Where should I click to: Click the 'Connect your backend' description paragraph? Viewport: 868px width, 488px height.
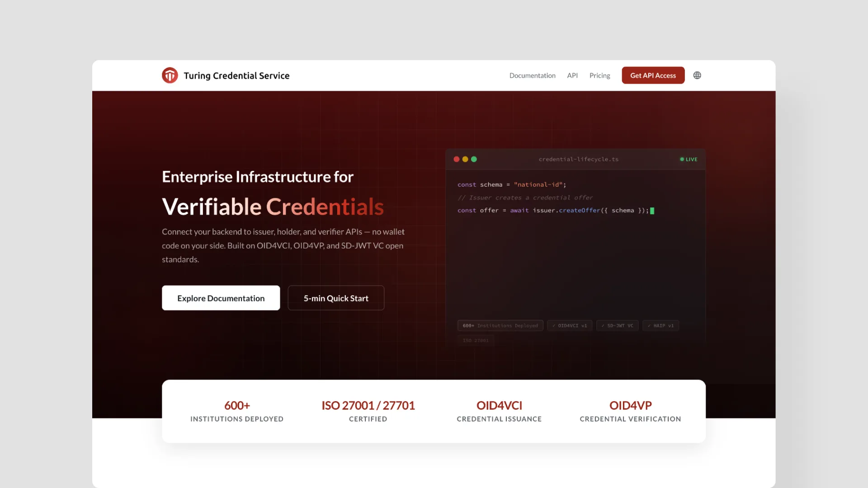click(x=283, y=245)
